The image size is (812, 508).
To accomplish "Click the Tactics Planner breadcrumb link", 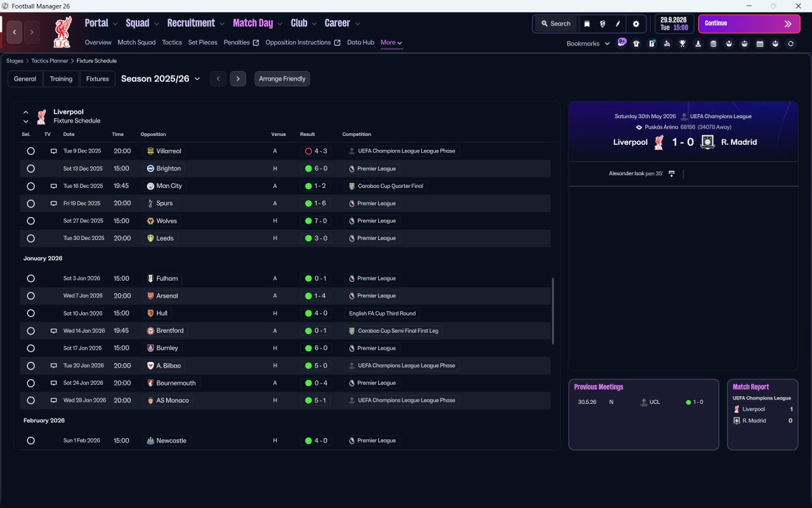I will (x=49, y=61).
